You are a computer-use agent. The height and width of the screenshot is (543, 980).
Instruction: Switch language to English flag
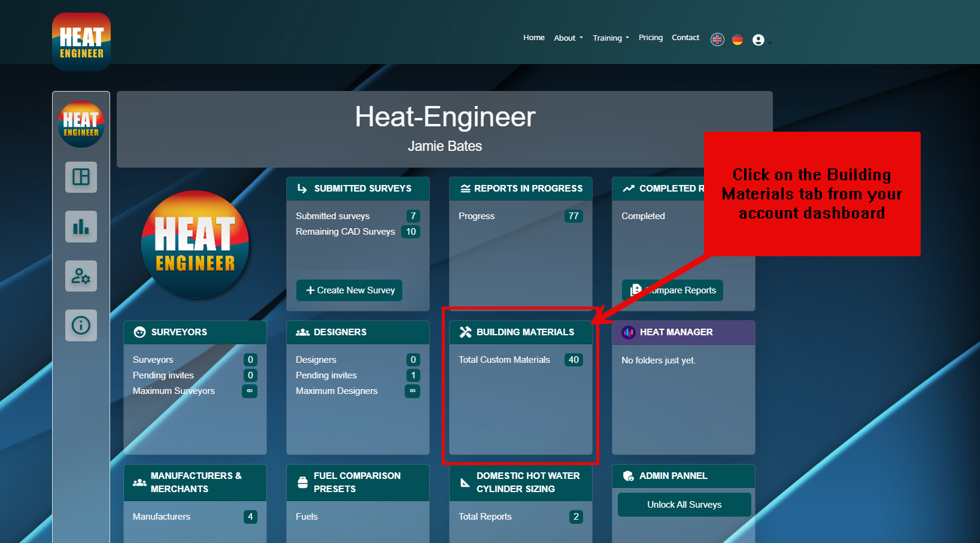pos(717,40)
